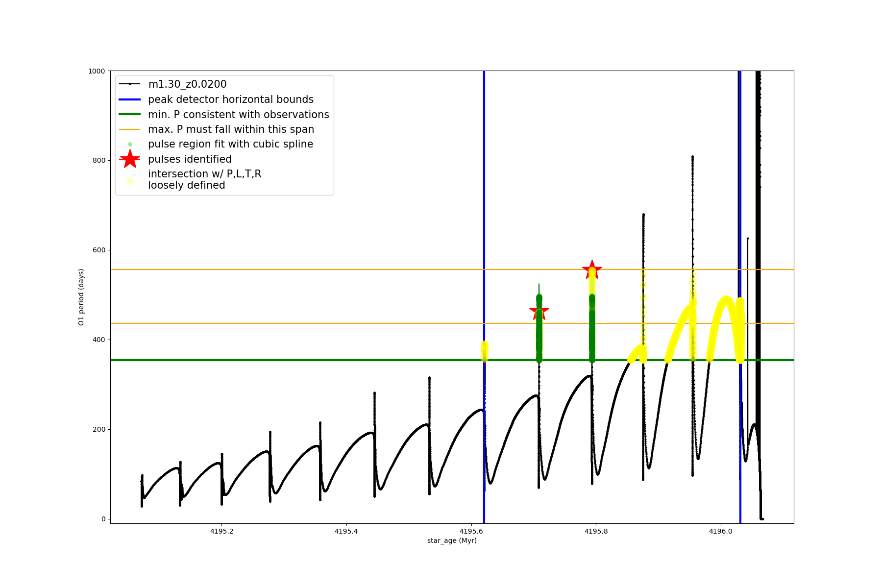Click the 4196.0 x-axis tick label
This screenshot has width=882, height=588.
pyautogui.click(x=721, y=531)
